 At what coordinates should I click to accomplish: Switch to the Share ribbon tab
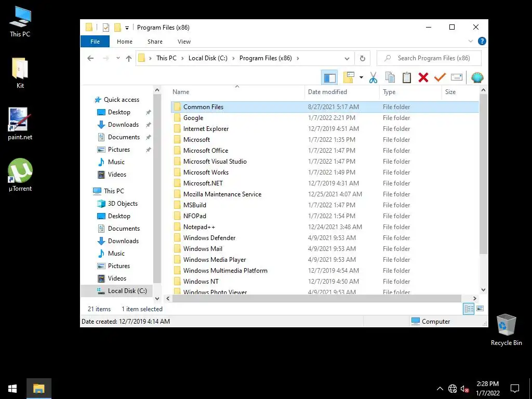[x=155, y=42]
